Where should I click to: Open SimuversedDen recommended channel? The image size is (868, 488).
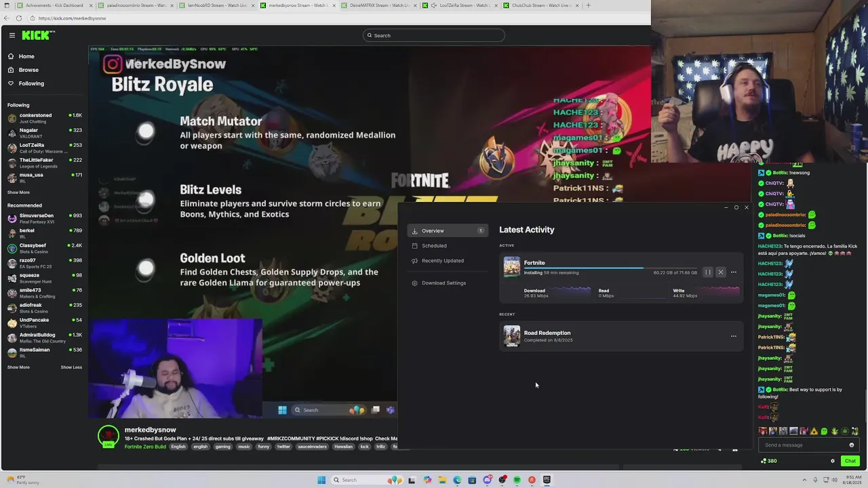point(44,218)
